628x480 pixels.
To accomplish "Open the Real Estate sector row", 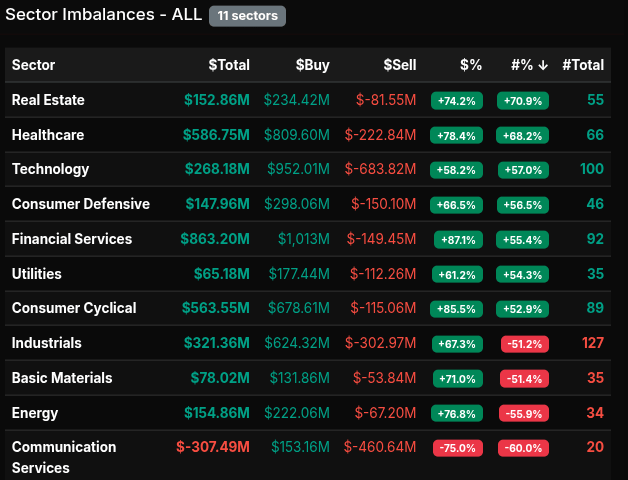I will point(48,100).
